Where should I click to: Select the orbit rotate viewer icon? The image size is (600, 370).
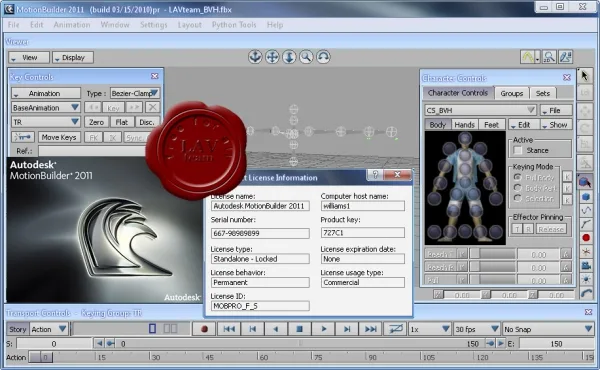[323, 57]
